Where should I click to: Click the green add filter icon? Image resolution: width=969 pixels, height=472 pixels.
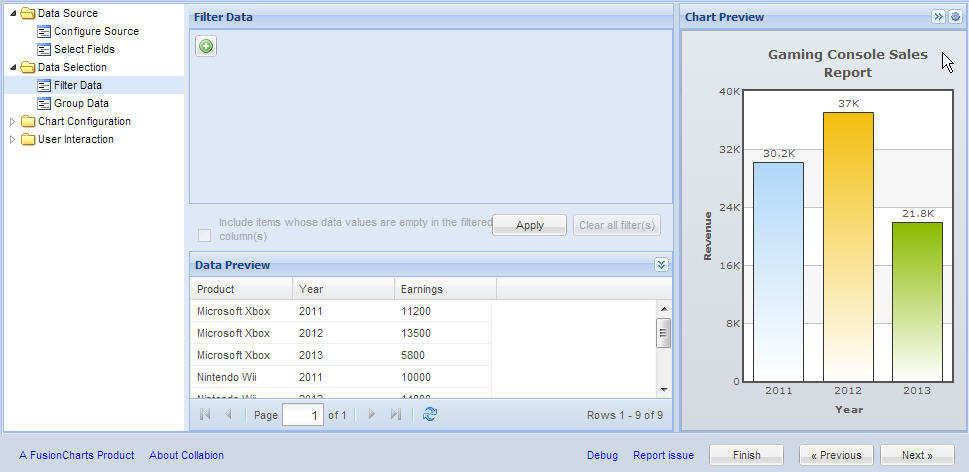(205, 46)
